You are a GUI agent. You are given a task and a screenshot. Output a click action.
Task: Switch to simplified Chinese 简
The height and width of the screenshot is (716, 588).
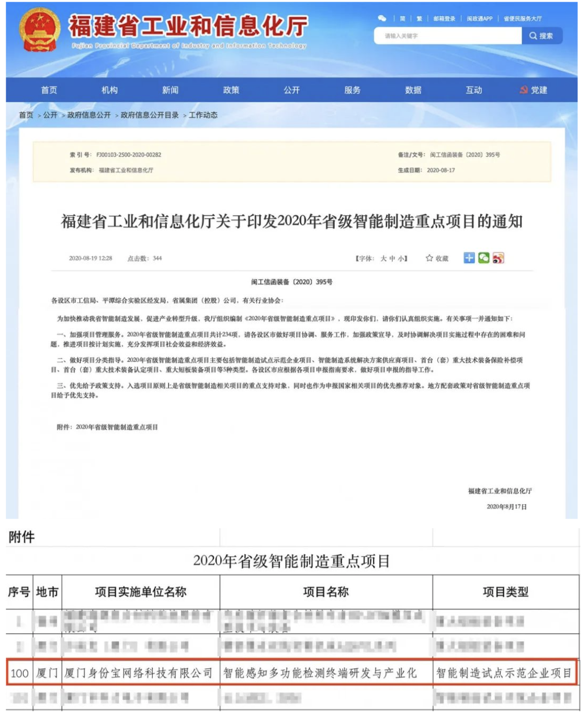pyautogui.click(x=403, y=19)
